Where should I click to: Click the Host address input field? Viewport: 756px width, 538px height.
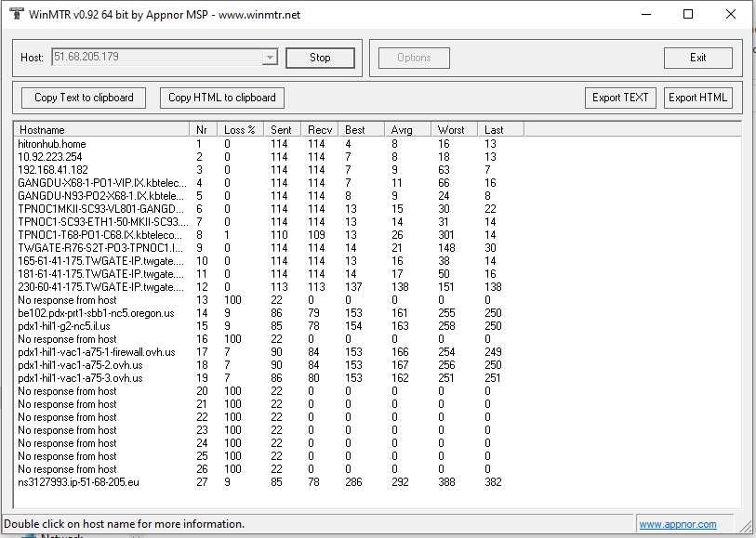tap(156, 58)
